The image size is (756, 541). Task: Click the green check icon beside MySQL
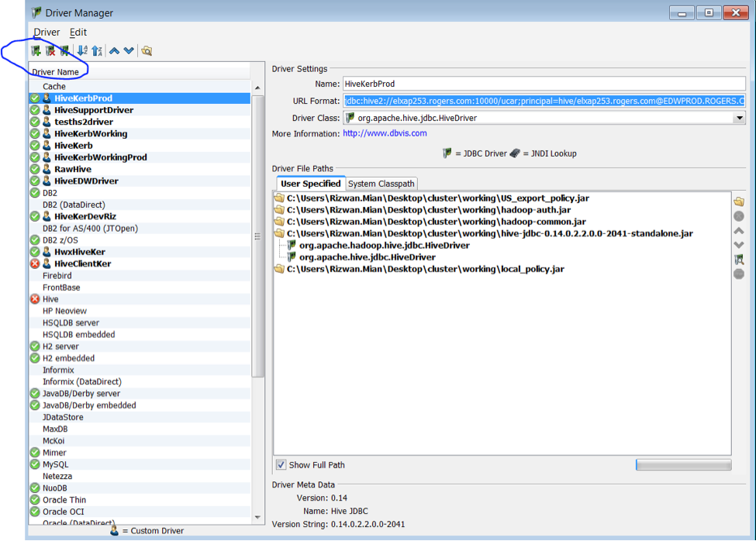click(x=35, y=464)
